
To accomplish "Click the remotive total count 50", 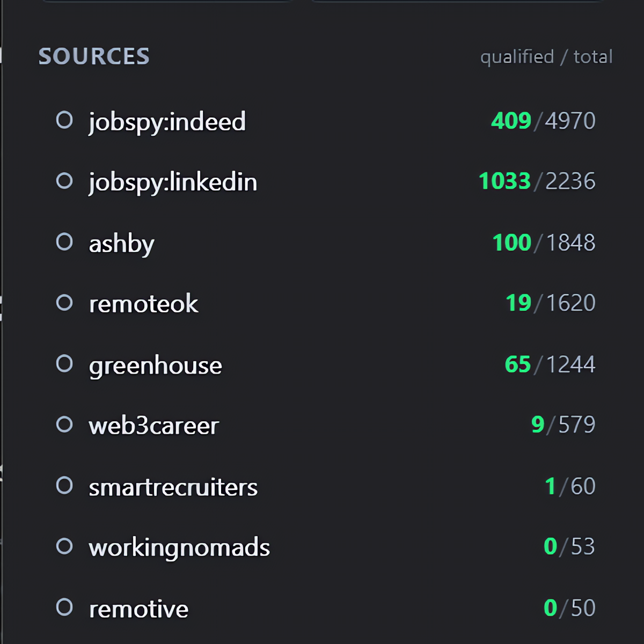I will (583, 608).
